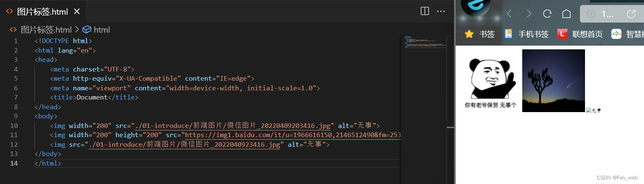
Task: Click line number 14 in the gutter
Action: coord(14,164)
